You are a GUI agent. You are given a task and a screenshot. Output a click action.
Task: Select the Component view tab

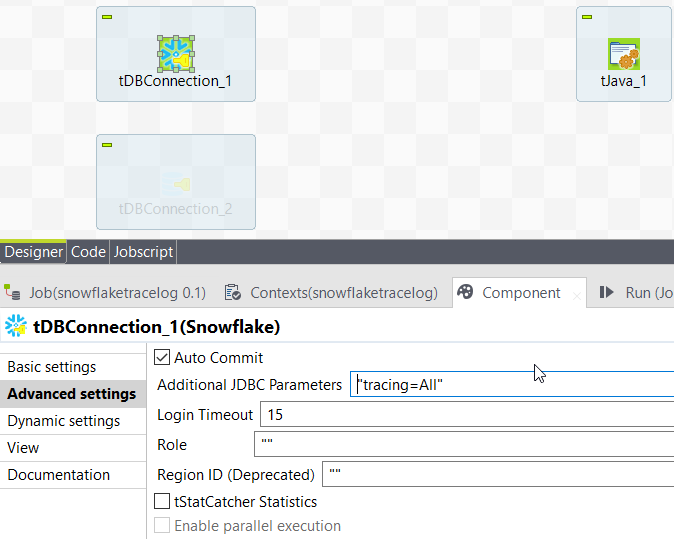(521, 293)
